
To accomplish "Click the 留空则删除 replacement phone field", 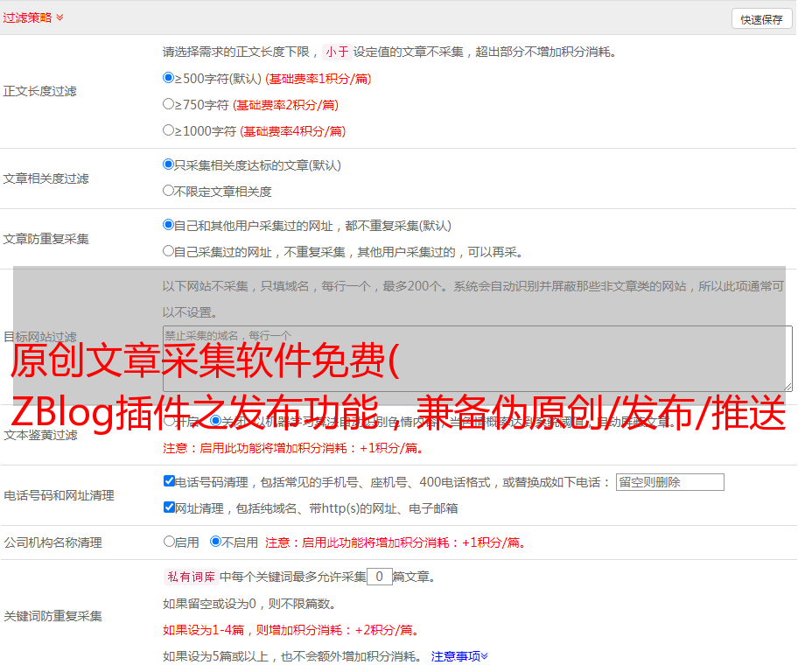I will 669,482.
